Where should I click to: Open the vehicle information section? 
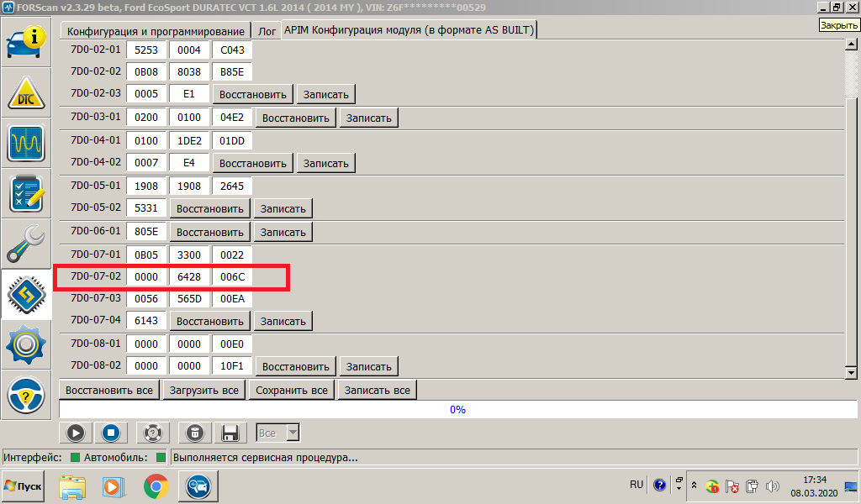pos(26,42)
